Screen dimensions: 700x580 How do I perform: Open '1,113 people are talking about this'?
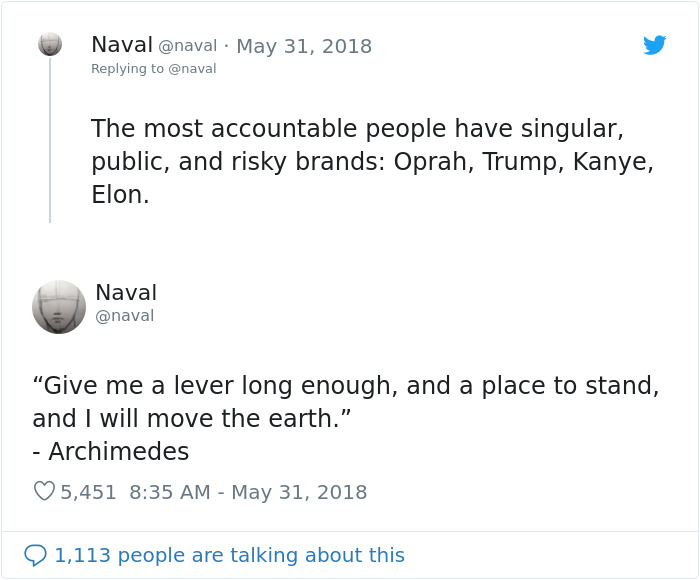tap(229, 555)
